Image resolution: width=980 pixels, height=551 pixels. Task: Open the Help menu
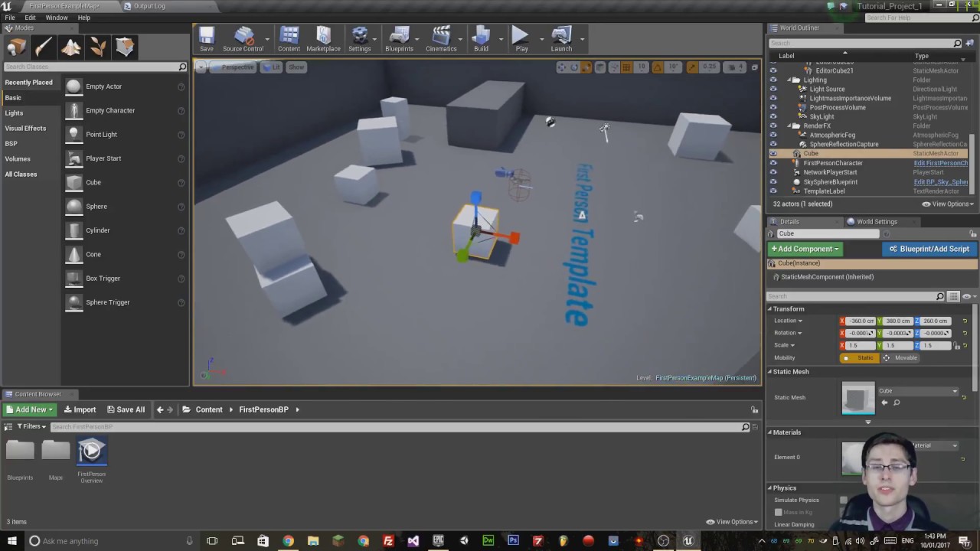click(84, 18)
